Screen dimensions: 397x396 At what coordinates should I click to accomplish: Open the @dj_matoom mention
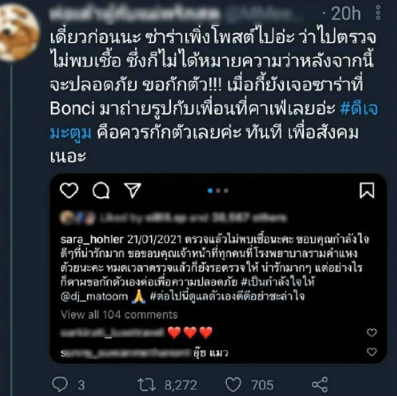coord(94,296)
